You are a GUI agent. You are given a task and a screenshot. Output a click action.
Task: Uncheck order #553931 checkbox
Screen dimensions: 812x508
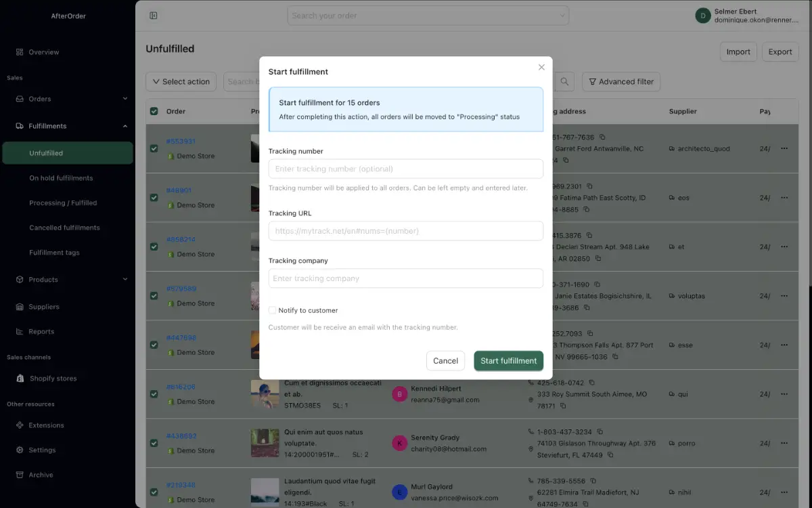click(x=154, y=148)
